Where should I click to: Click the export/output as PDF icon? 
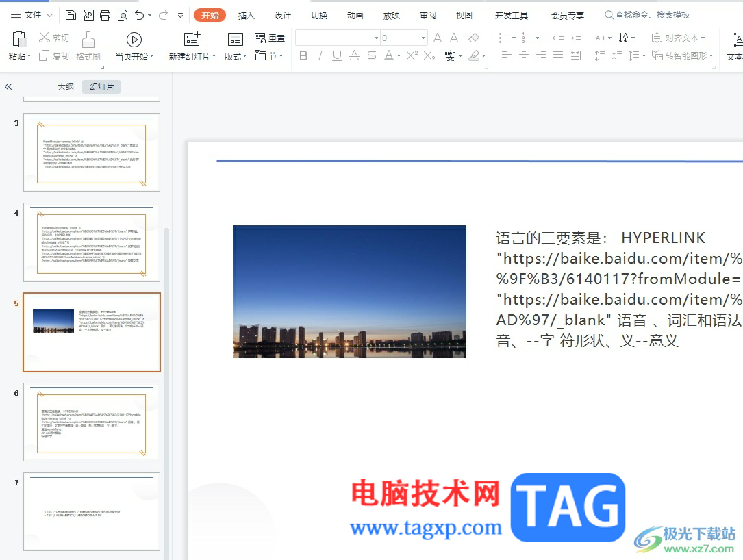(88, 15)
